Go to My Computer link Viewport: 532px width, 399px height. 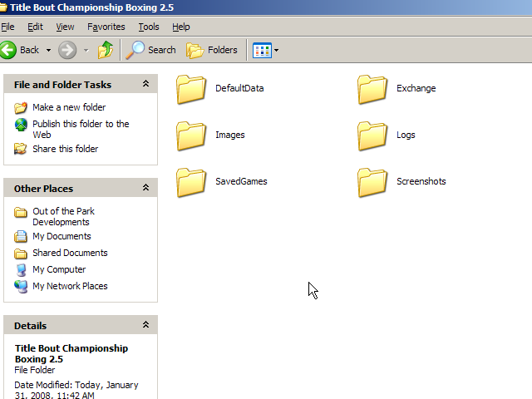[x=59, y=269]
